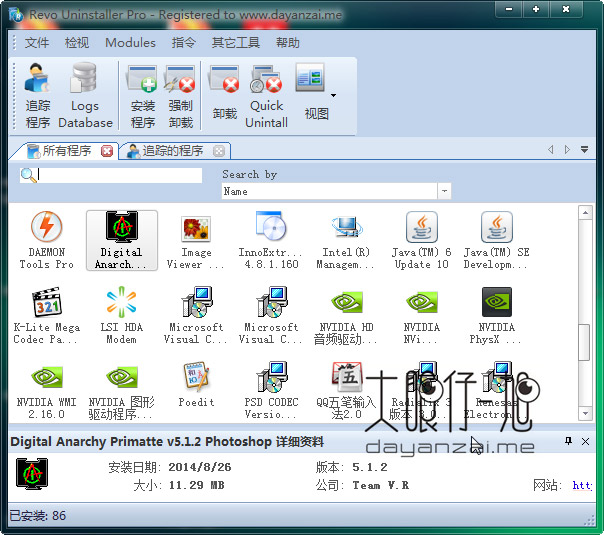Open the 网站 website link
The width and height of the screenshot is (604, 535).
582,485
